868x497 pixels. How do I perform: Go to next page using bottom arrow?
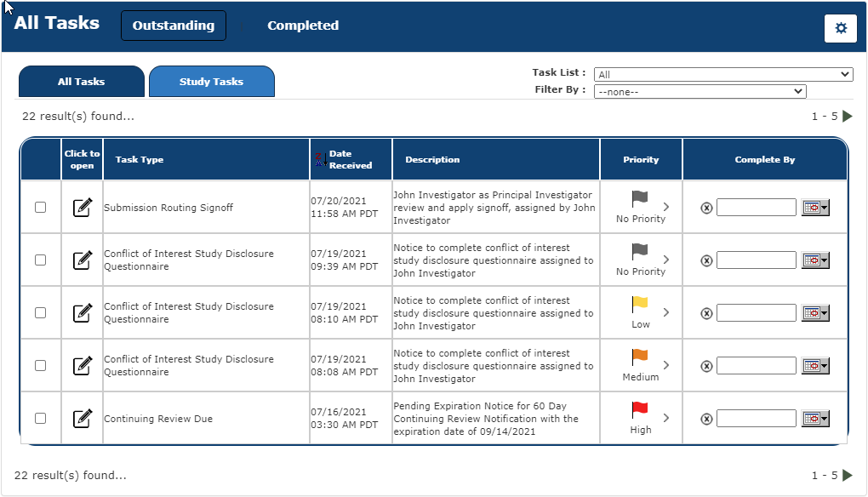pyautogui.click(x=847, y=475)
